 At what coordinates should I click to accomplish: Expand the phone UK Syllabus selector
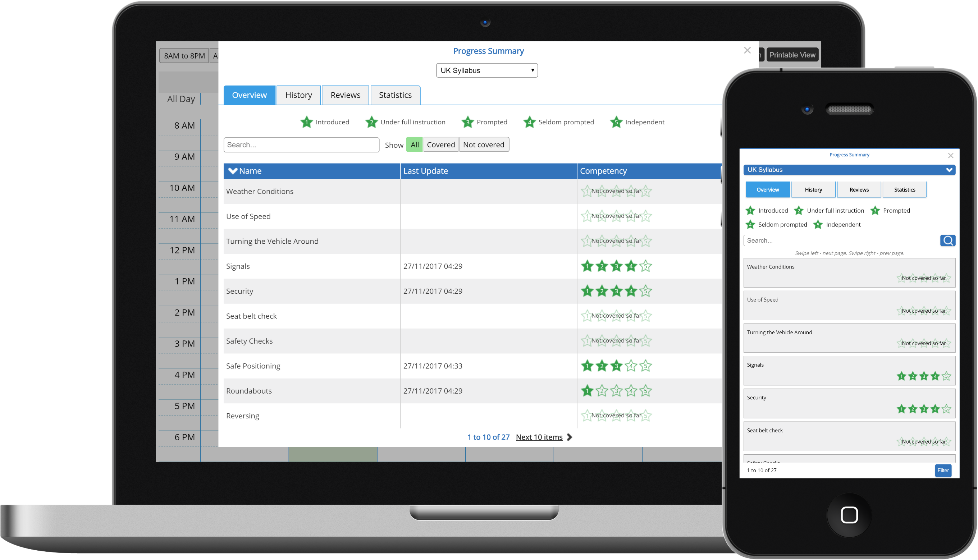pos(849,170)
